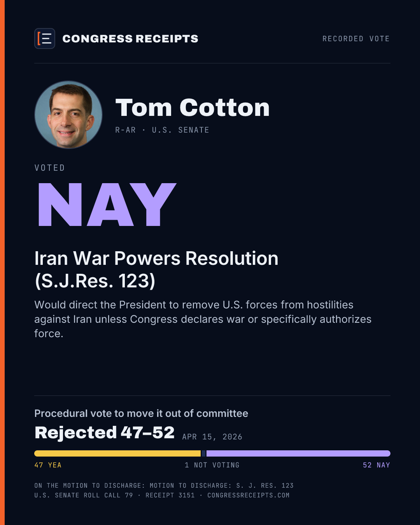Click the Tom Cotton name heading
This screenshot has width=420, height=525.
[192, 107]
